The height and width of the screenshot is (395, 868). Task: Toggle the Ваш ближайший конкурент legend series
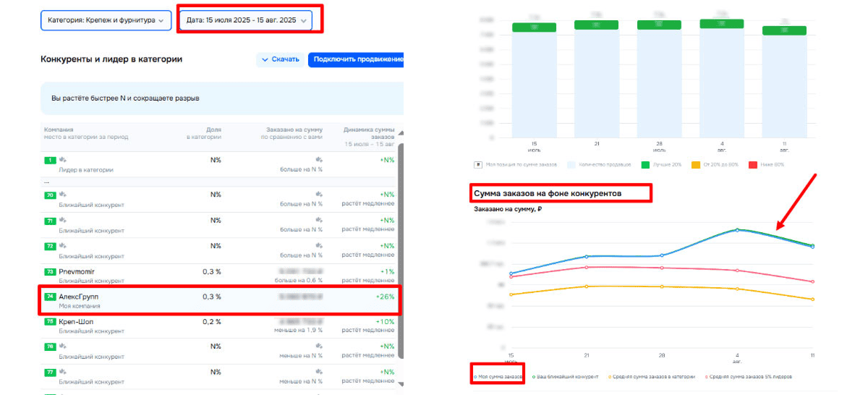tap(566, 377)
